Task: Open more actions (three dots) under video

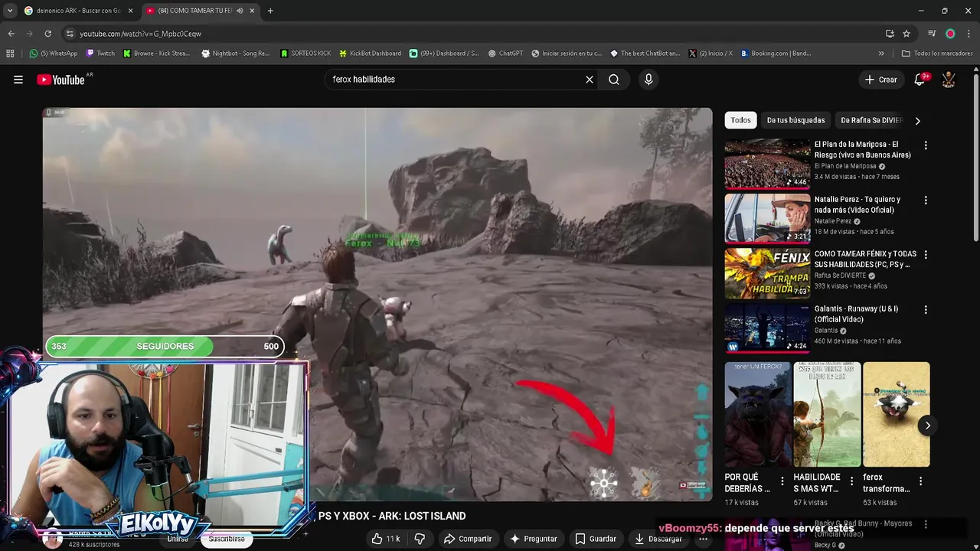Action: [703, 539]
